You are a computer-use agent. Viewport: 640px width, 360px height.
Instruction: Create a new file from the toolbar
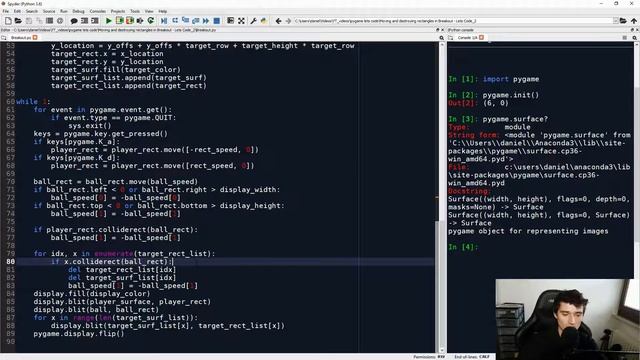click(8, 20)
